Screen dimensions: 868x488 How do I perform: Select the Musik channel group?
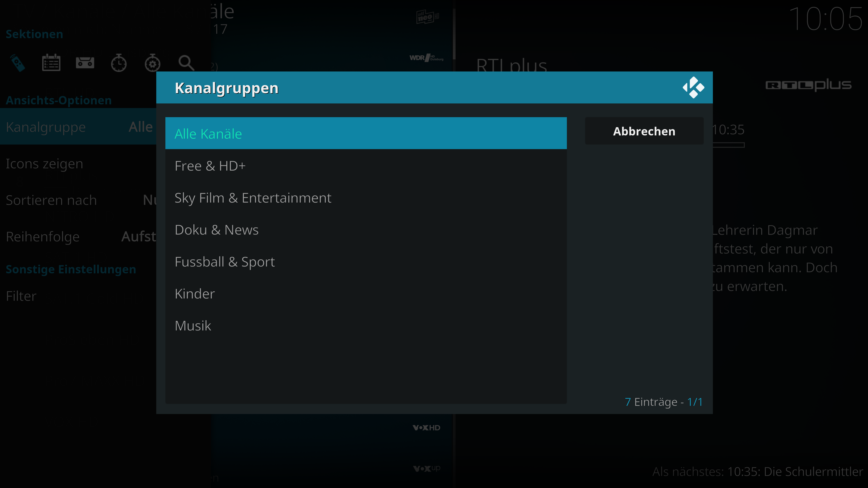pos(366,325)
